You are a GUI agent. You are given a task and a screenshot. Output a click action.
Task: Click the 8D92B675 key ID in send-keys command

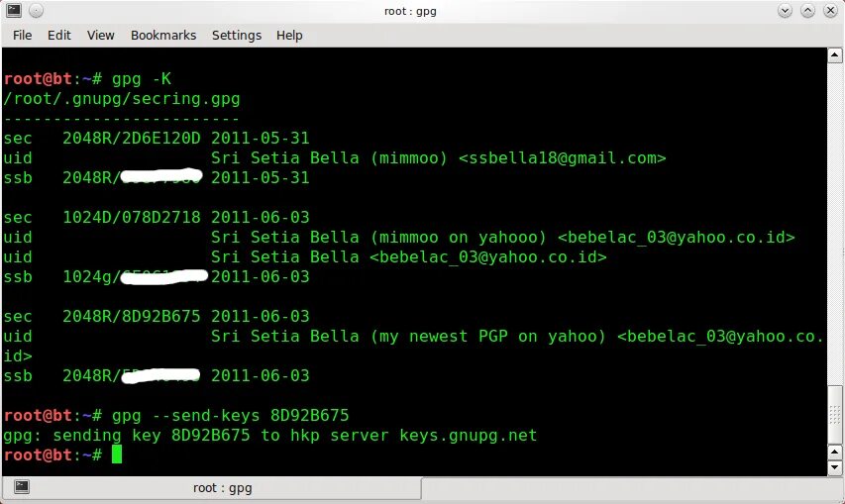click(310, 415)
